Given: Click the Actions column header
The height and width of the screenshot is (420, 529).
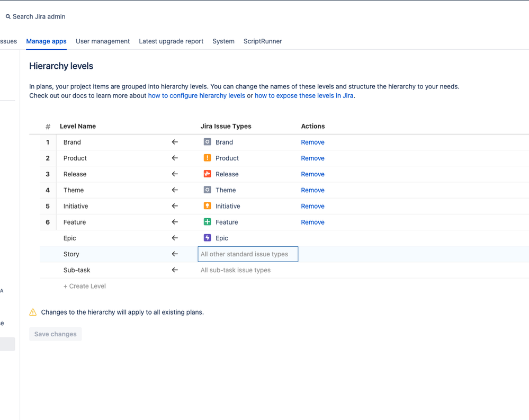Looking at the screenshot, I should (313, 126).
